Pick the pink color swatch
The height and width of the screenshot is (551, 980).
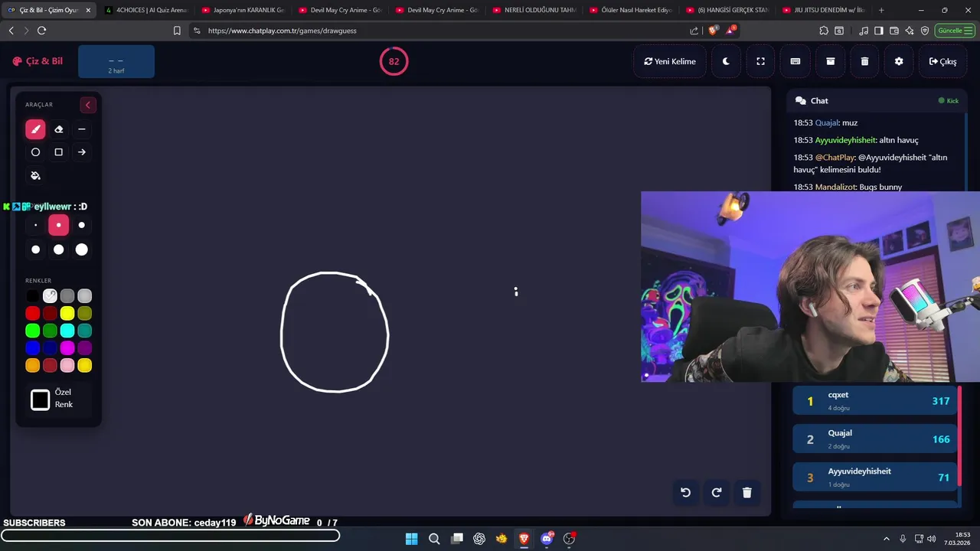pyautogui.click(x=67, y=366)
